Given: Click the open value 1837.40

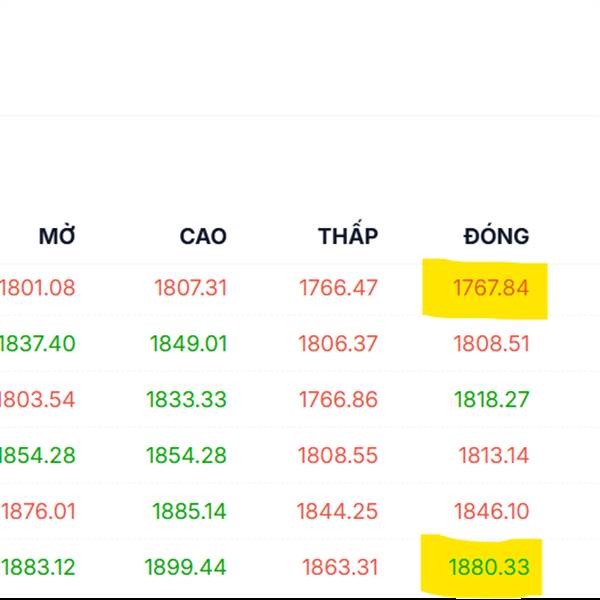Looking at the screenshot, I should point(38,344).
